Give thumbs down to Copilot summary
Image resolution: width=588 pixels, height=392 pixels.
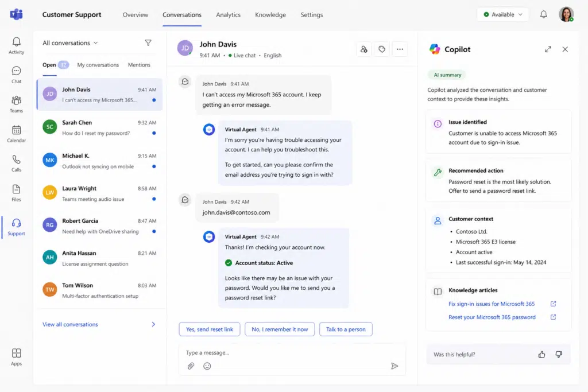pos(559,354)
